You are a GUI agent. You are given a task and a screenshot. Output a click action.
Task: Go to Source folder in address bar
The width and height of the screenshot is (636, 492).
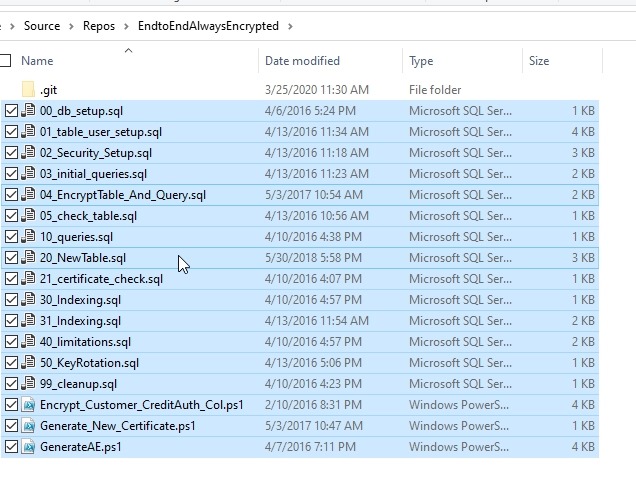click(x=42, y=26)
